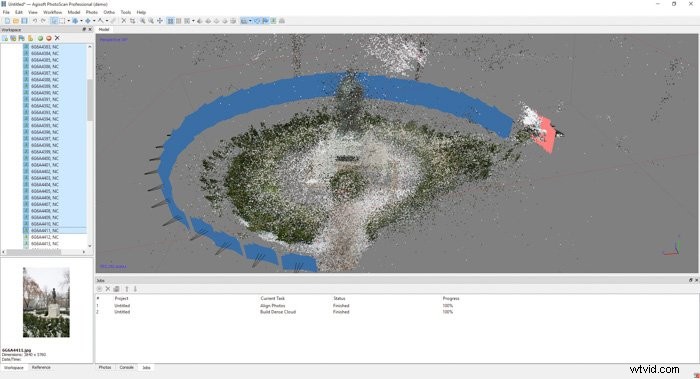Select the red highlighted camera in viewport
This screenshot has height=379, width=700.
pos(546,135)
